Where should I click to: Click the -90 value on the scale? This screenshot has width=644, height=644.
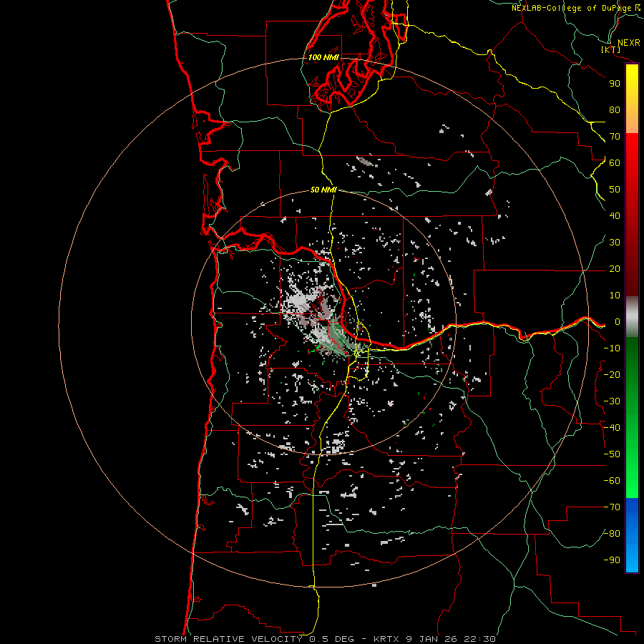click(x=612, y=560)
